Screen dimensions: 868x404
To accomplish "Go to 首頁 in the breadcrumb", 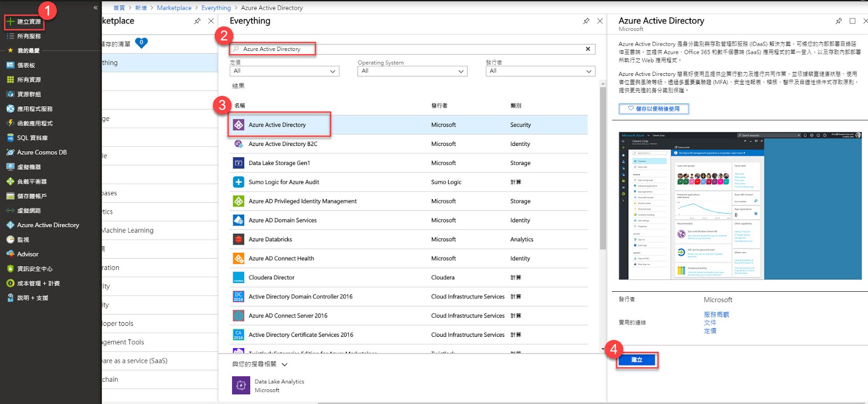I will tap(119, 8).
